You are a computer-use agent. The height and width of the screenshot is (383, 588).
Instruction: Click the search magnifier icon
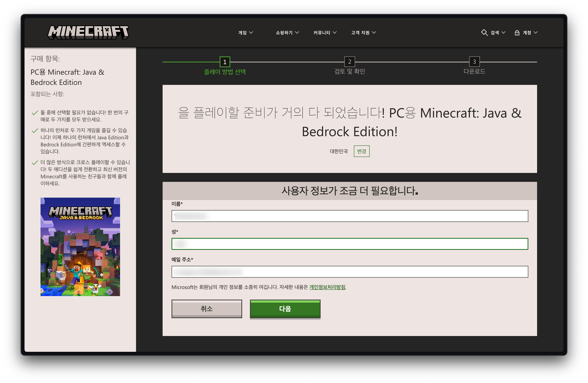coord(484,33)
